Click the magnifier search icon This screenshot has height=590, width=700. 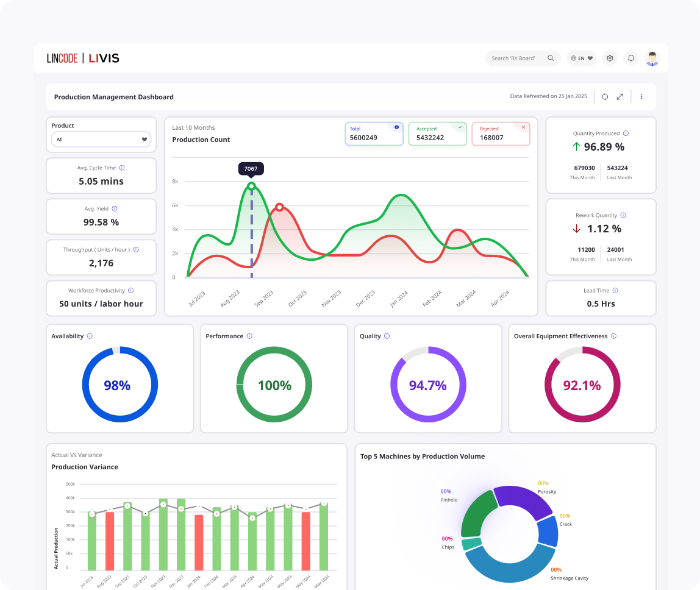point(551,59)
